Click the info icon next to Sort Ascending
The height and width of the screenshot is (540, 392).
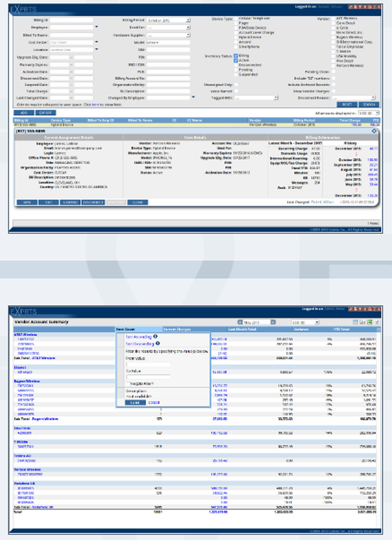(x=155, y=336)
